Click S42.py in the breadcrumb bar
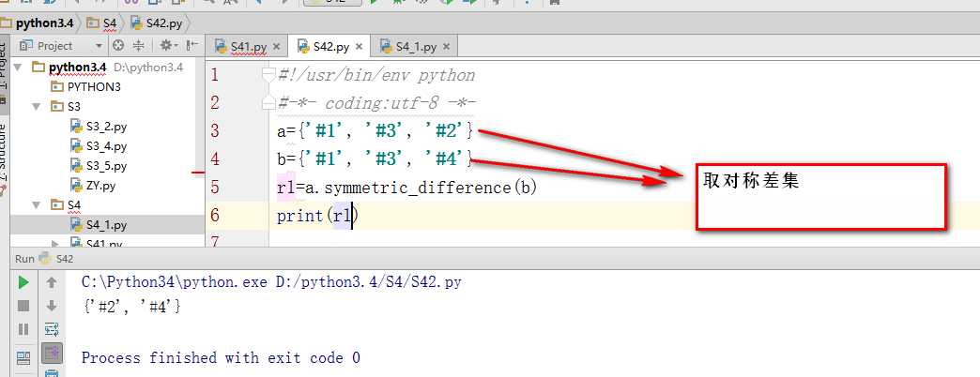 coord(157,23)
